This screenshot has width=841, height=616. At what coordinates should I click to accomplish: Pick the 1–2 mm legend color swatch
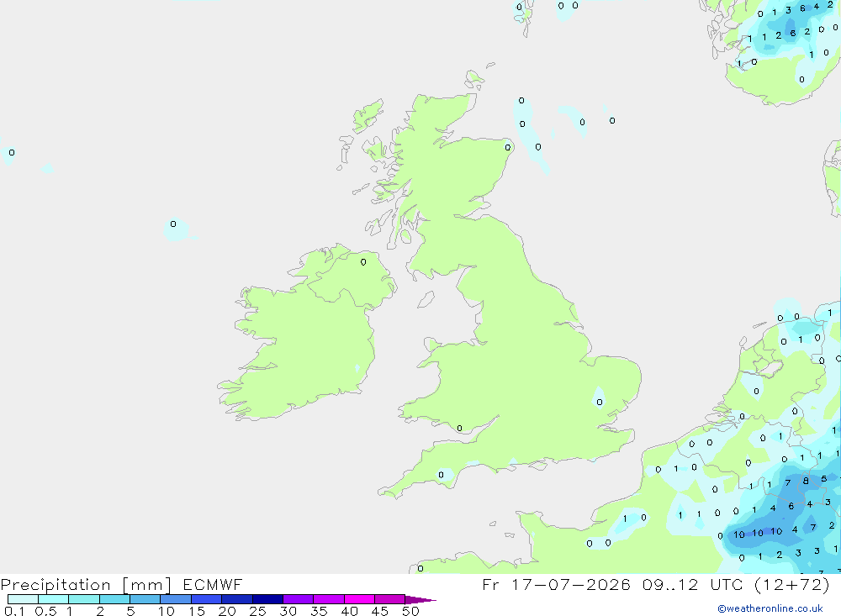84,599
